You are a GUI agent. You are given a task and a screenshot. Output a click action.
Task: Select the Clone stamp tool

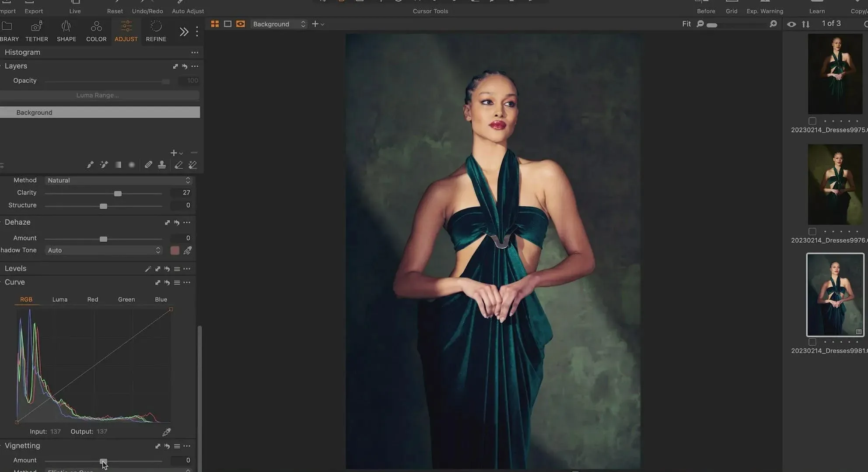[162, 165]
